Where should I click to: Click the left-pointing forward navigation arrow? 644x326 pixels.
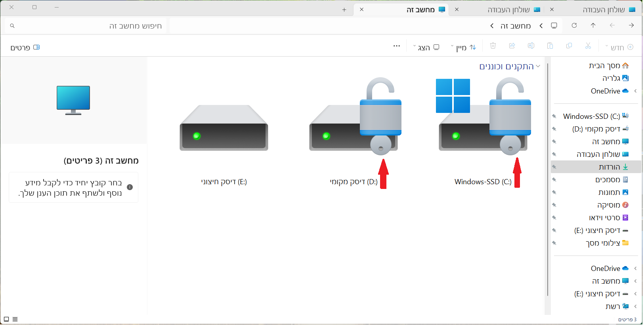pyautogui.click(x=612, y=25)
